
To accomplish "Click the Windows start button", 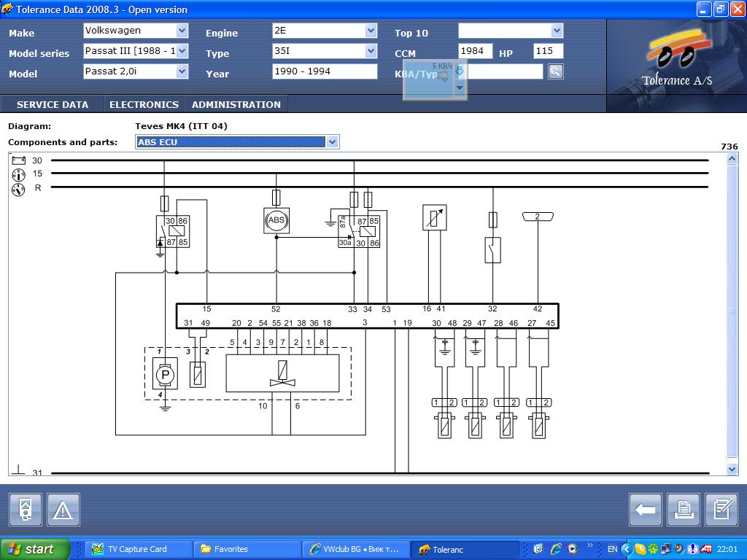I will 34,549.
